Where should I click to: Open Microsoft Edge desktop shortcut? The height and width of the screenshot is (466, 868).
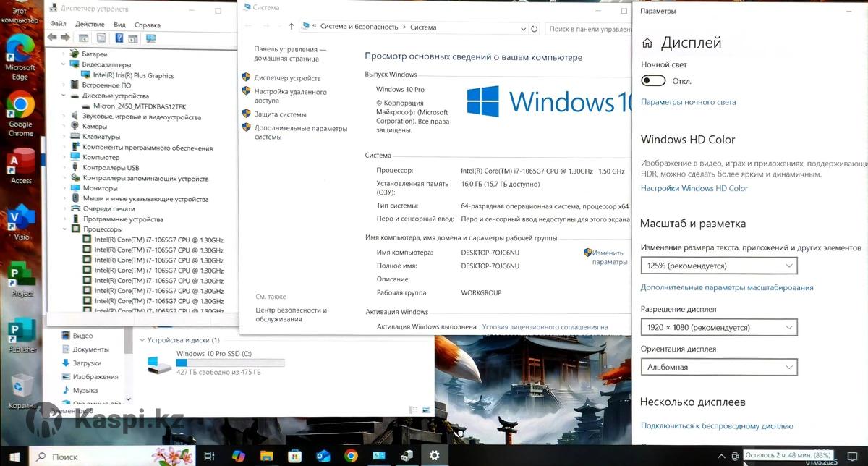click(x=20, y=58)
